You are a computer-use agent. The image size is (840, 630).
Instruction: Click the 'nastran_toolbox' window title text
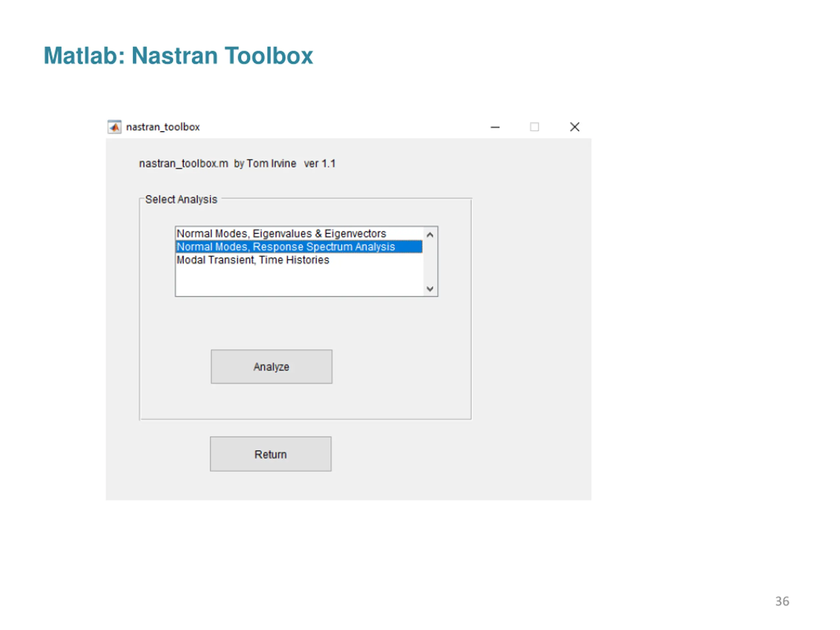point(163,127)
